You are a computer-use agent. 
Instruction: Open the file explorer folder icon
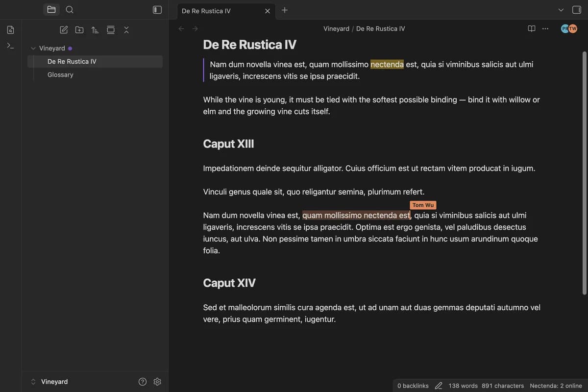click(x=51, y=10)
